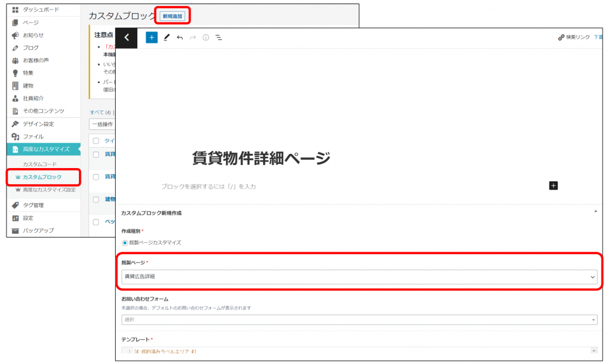608x364 pixels.
Task: Open the 高度なカスタマイズ sidebar menu
Action: pos(46,149)
